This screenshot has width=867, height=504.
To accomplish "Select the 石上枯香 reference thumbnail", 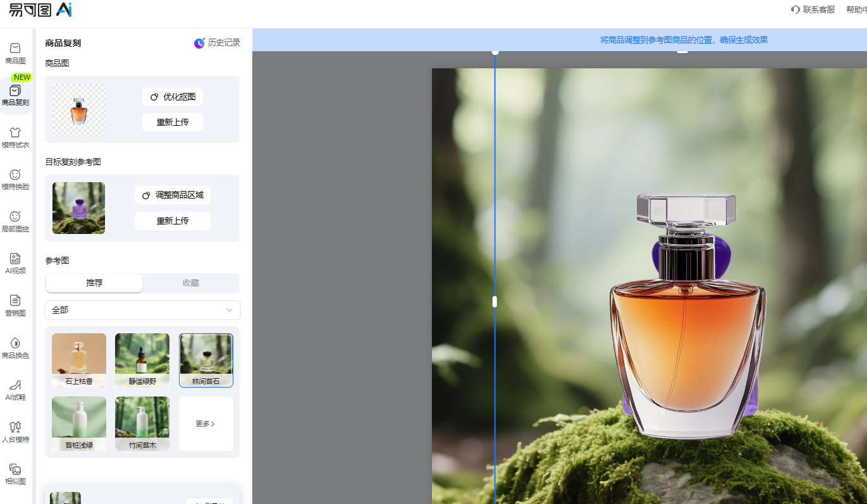I will click(79, 360).
